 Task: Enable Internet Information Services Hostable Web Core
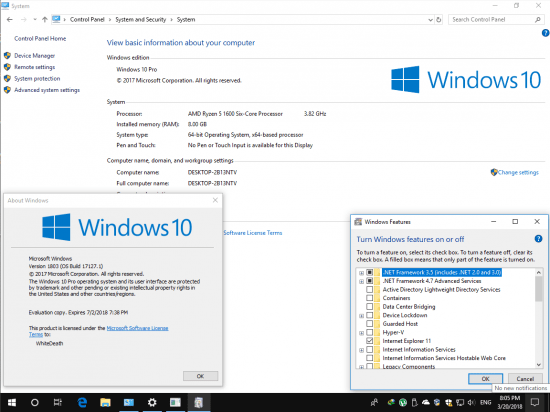click(369, 358)
